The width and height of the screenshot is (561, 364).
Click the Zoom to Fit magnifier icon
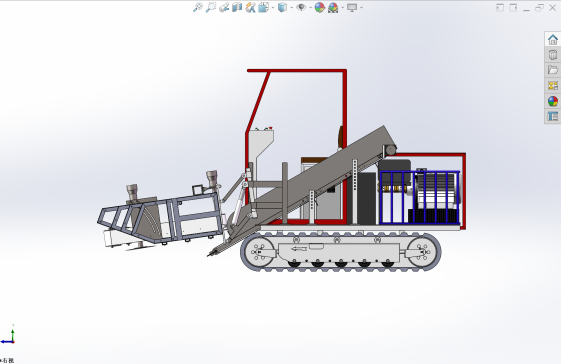(x=197, y=7)
